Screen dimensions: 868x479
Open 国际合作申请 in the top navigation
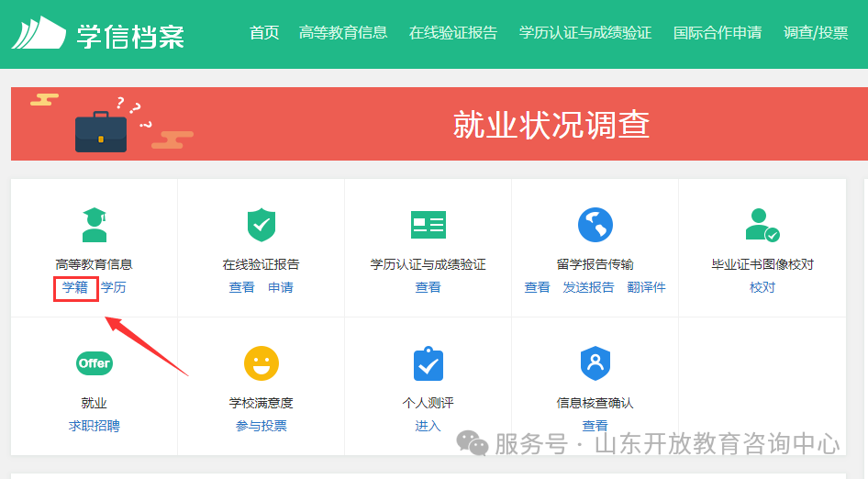point(718,33)
